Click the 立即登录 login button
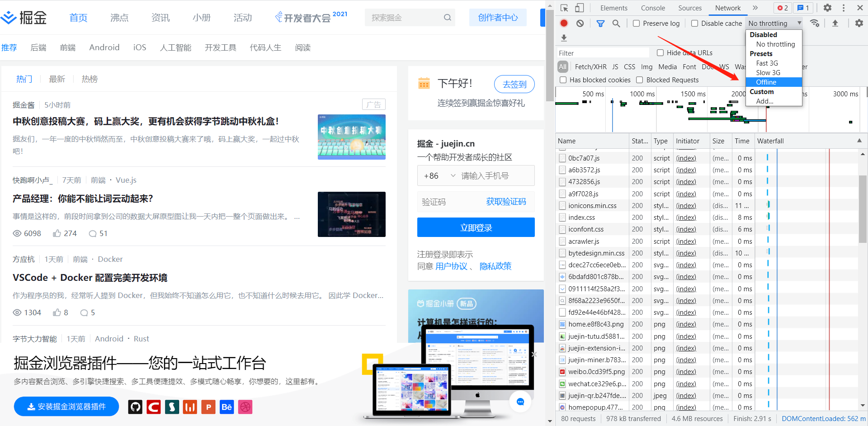This screenshot has height=426, width=868. [x=476, y=227]
